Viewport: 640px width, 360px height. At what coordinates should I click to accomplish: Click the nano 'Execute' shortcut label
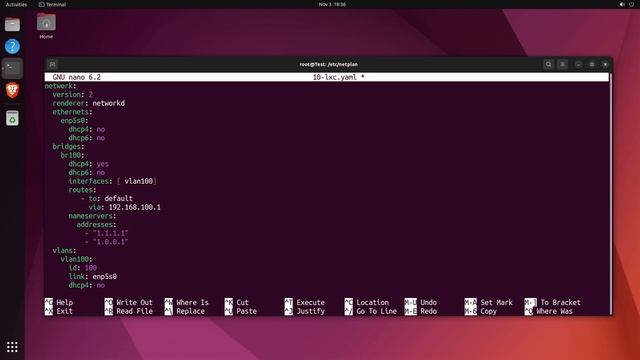pyautogui.click(x=311, y=302)
